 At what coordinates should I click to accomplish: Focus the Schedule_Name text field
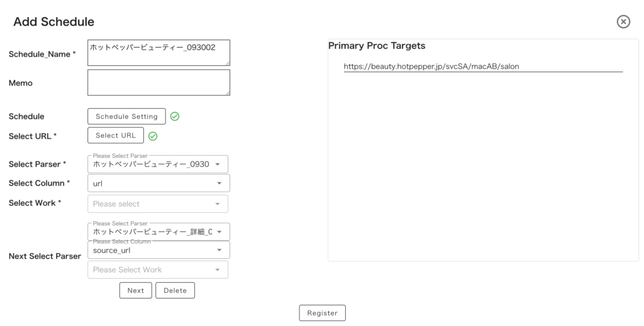coord(158,53)
